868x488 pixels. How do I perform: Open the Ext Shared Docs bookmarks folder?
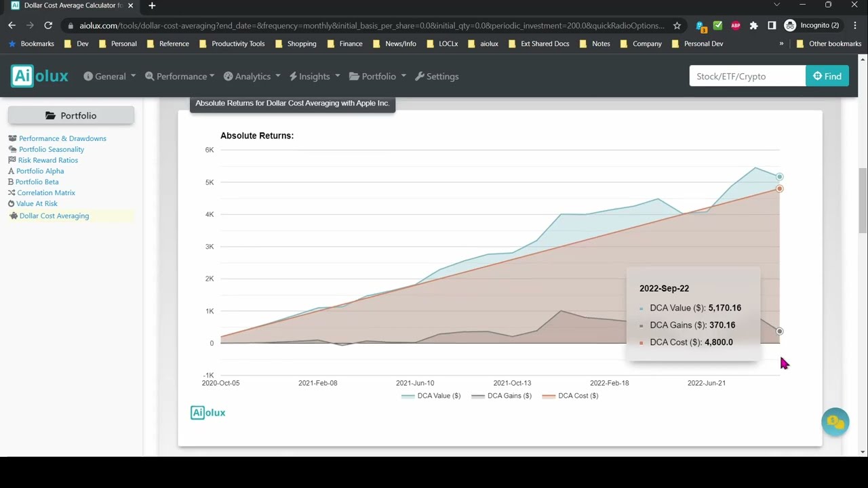[538, 43]
